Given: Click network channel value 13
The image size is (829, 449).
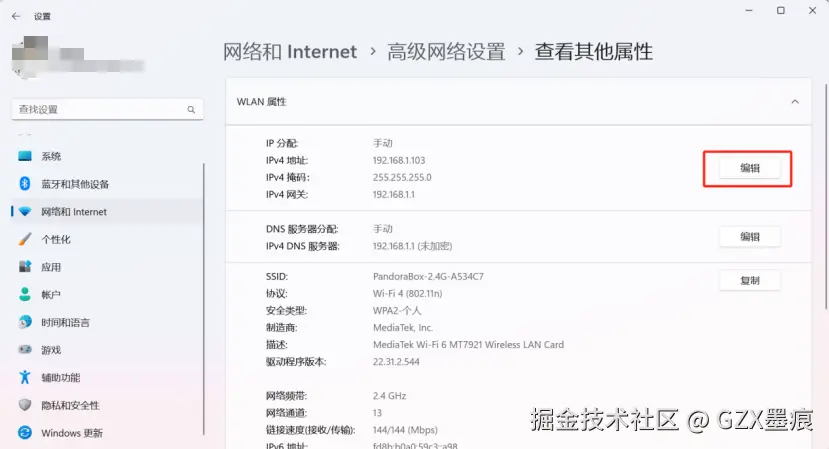Looking at the screenshot, I should coord(377,413).
